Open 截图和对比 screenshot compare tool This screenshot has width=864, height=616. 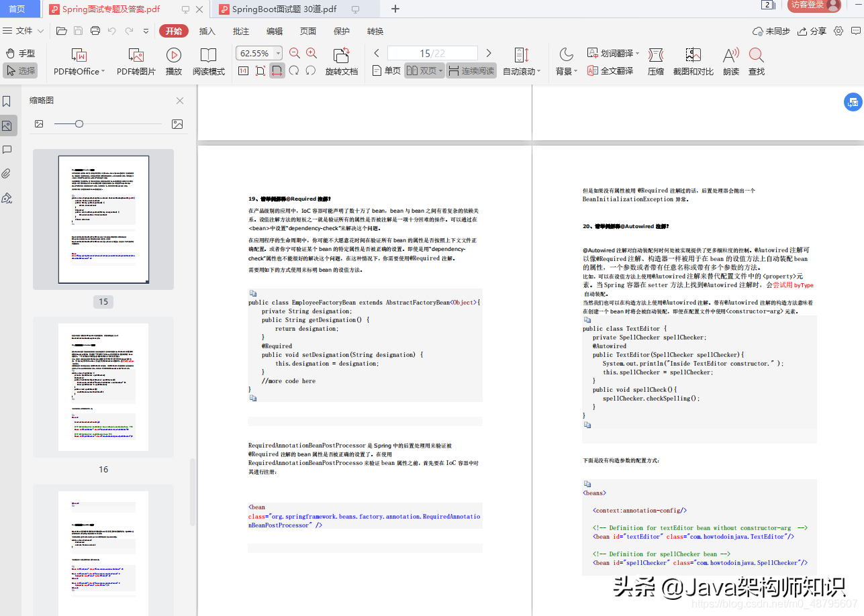pyautogui.click(x=693, y=62)
